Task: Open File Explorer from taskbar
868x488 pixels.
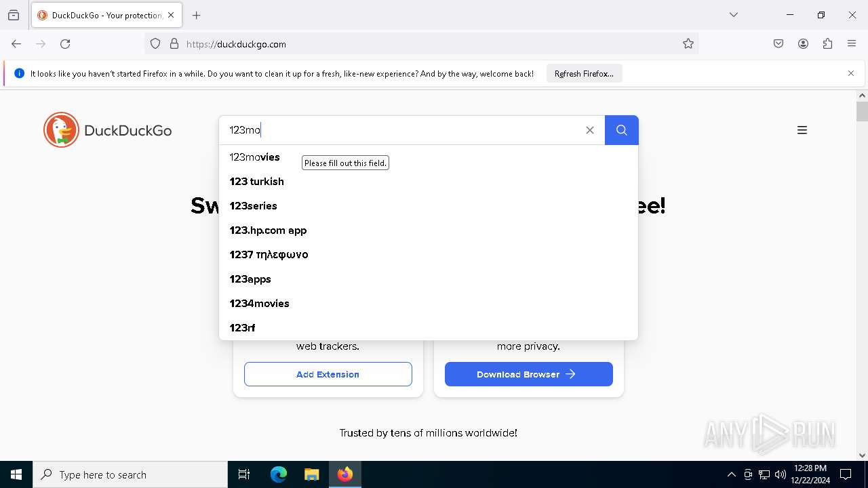Action: 311,474
